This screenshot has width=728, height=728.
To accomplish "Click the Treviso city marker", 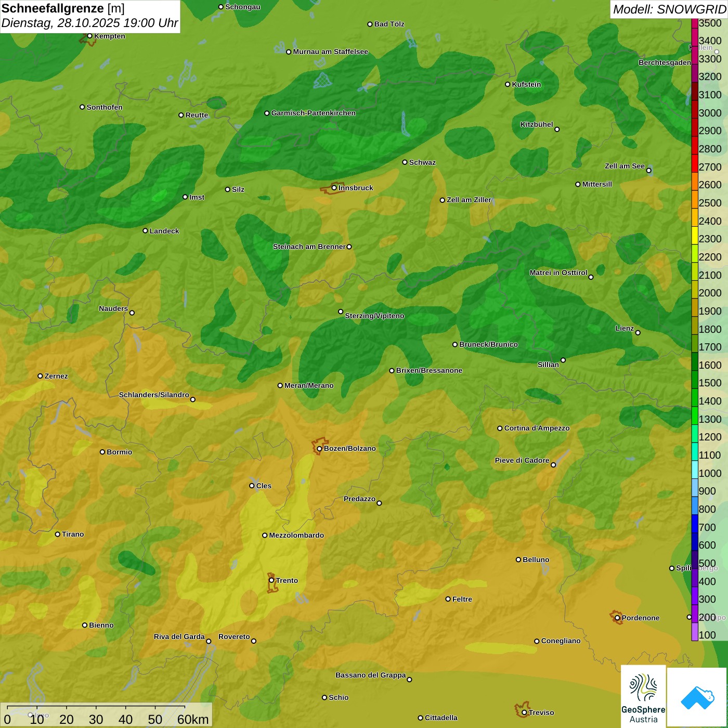I will (524, 712).
